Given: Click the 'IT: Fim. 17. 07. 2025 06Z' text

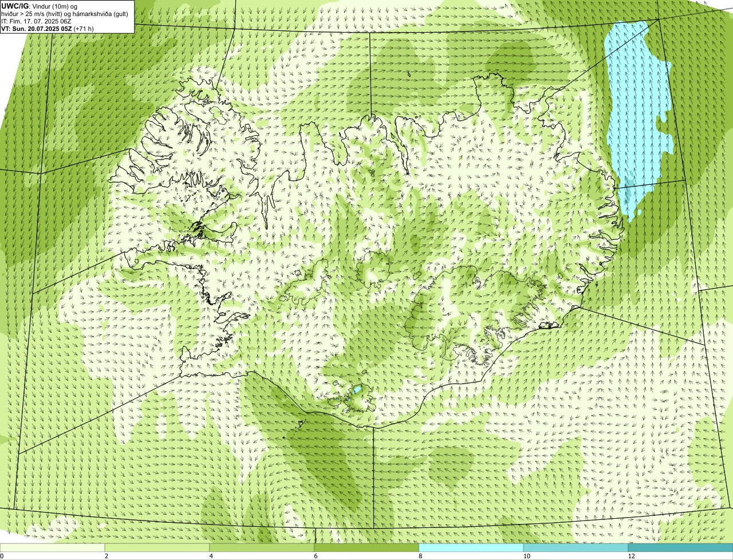Looking at the screenshot, I should point(36,21).
